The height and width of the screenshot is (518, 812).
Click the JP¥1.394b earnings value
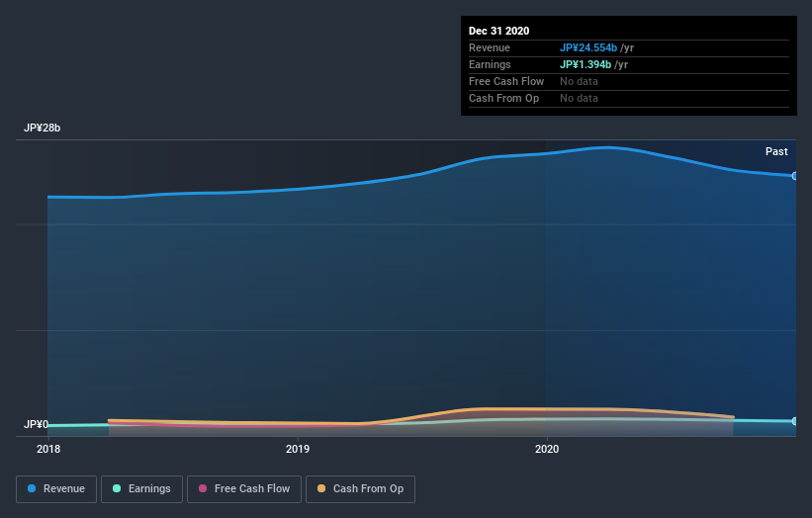pyautogui.click(x=586, y=64)
